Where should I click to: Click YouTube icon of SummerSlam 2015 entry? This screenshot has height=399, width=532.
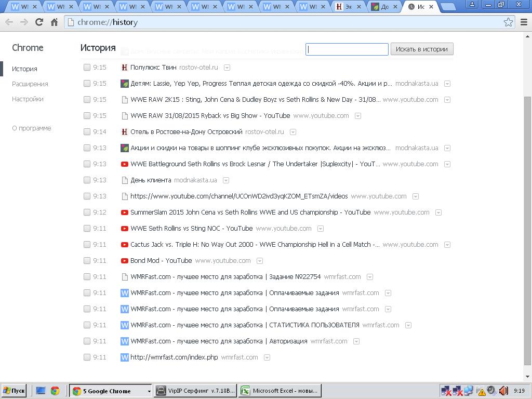click(125, 212)
